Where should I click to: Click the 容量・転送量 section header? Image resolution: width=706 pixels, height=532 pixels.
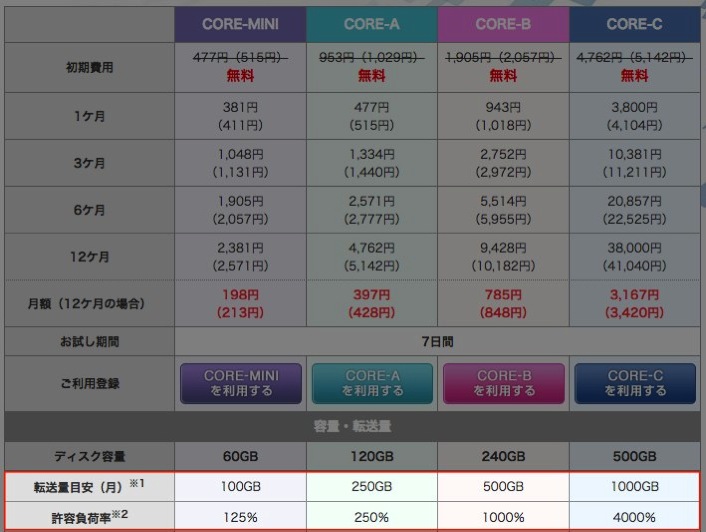352,426
